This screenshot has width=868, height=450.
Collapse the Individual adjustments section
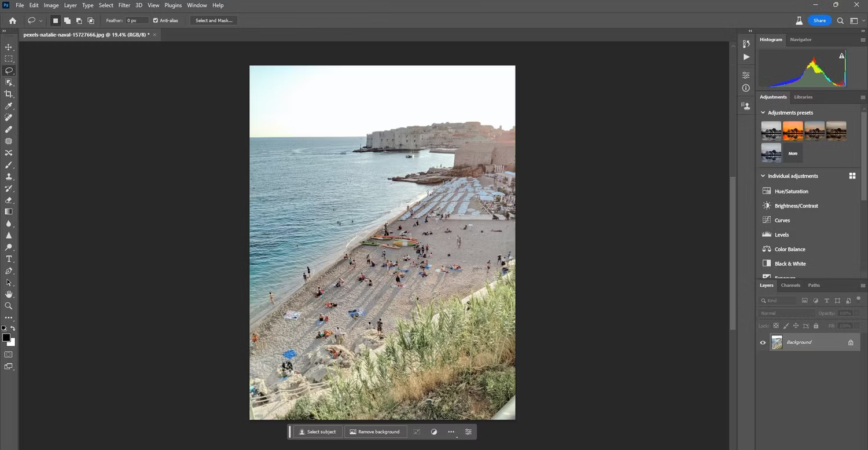(762, 175)
